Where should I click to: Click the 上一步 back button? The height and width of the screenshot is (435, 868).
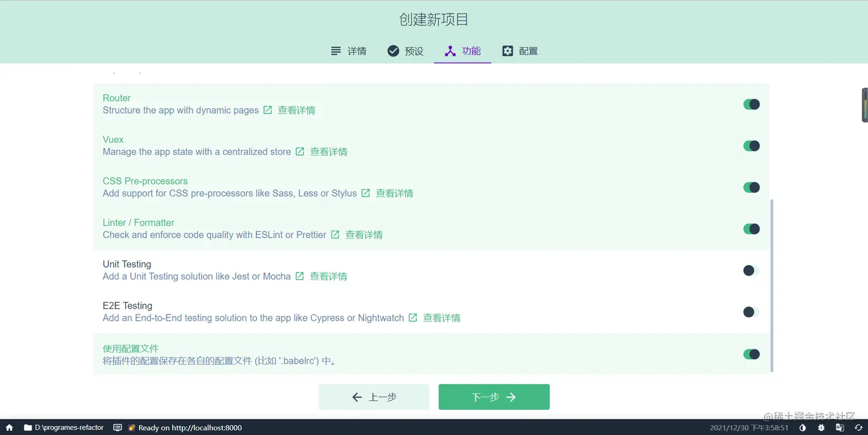[x=374, y=397]
